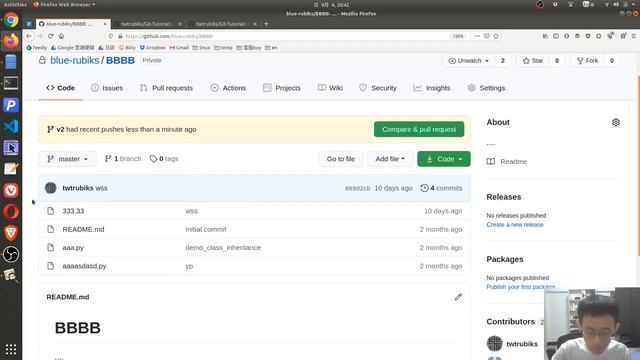
Task: Open demo_class_inheritance commit message
Action: (223, 247)
